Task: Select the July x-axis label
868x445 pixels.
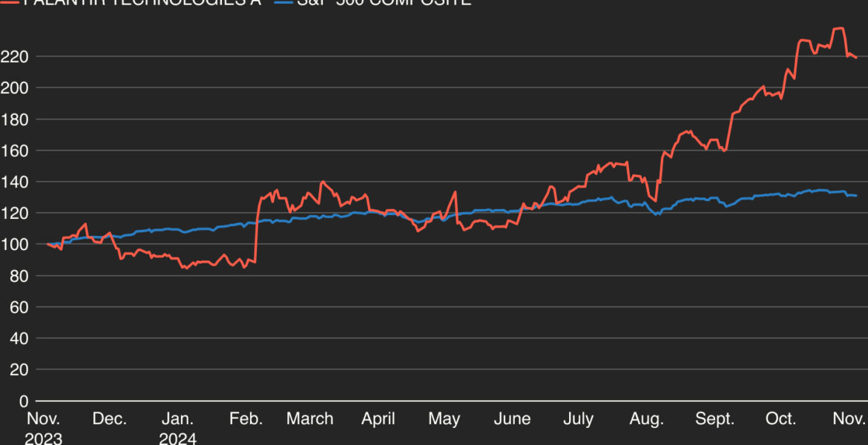Action: 578,419
